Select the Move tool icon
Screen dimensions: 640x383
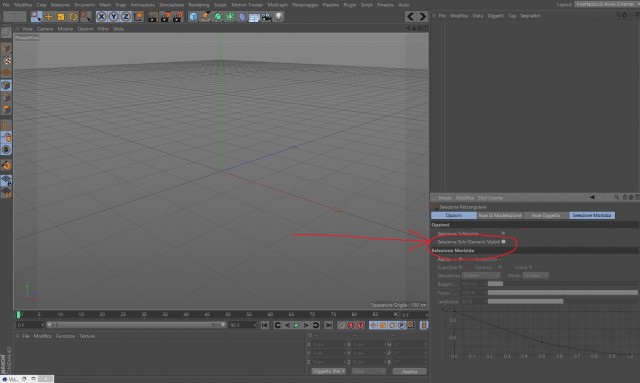(49, 17)
